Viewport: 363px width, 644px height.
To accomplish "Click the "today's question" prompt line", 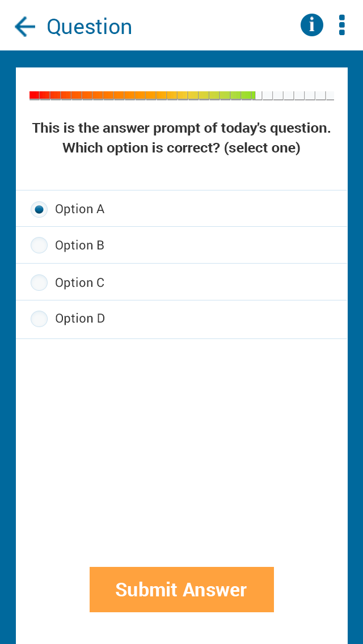I will pyautogui.click(x=181, y=128).
